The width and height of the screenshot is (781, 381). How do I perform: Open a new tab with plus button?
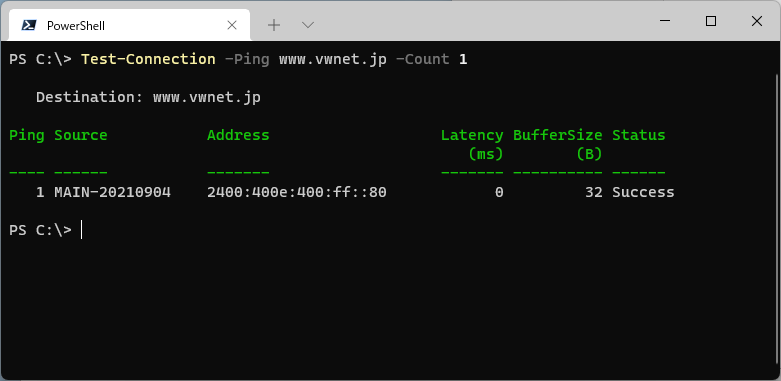point(273,25)
